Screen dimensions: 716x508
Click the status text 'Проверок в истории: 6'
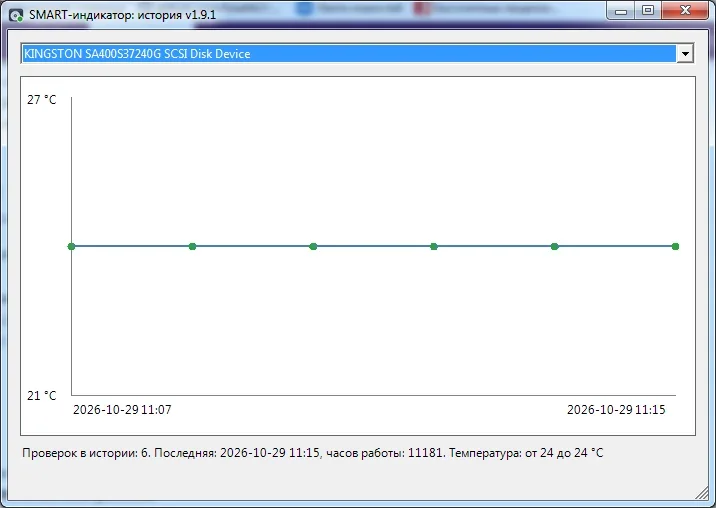coord(86,453)
